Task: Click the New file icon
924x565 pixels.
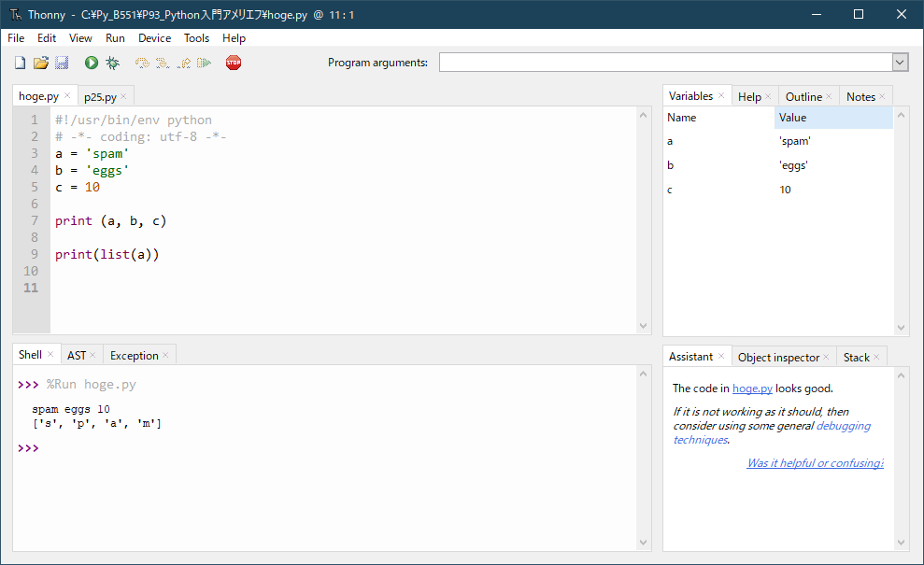Action: pos(20,63)
